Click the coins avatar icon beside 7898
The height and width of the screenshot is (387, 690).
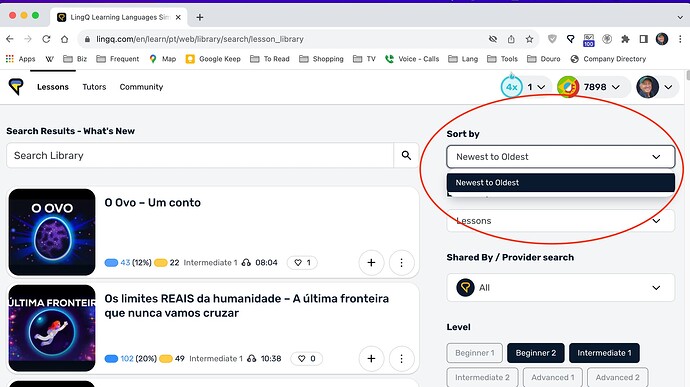coord(568,87)
